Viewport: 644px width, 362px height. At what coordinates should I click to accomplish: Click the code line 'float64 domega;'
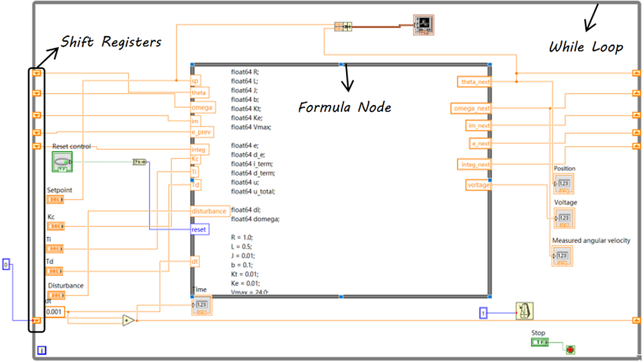coord(255,219)
